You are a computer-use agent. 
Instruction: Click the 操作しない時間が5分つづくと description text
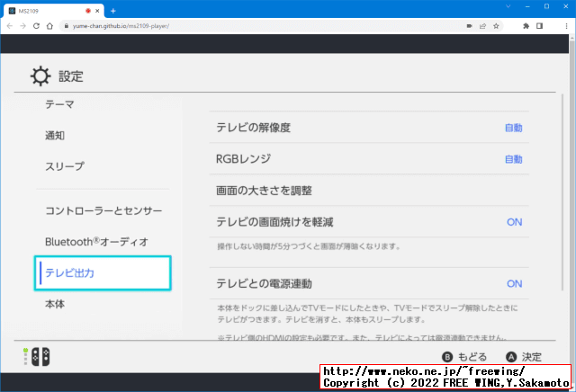pos(309,246)
